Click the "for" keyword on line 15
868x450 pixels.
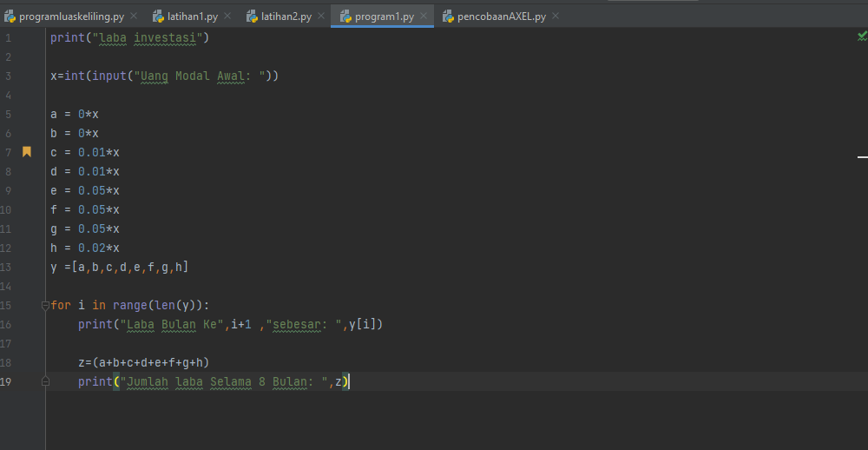click(61, 306)
